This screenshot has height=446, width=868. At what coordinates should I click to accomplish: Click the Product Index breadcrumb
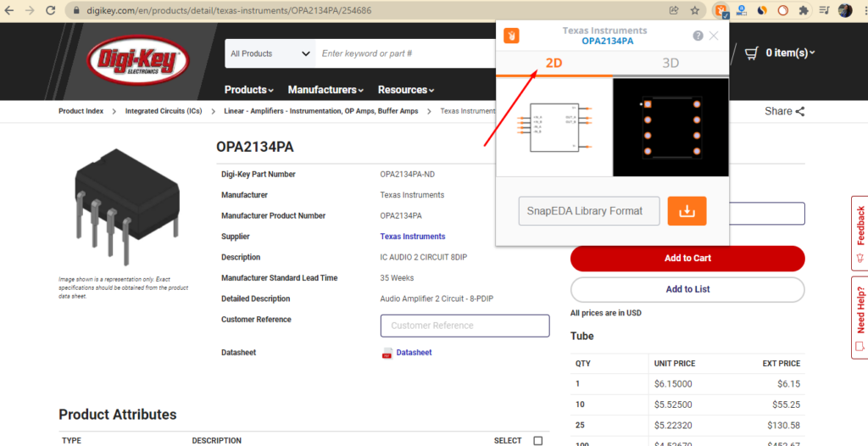point(81,111)
